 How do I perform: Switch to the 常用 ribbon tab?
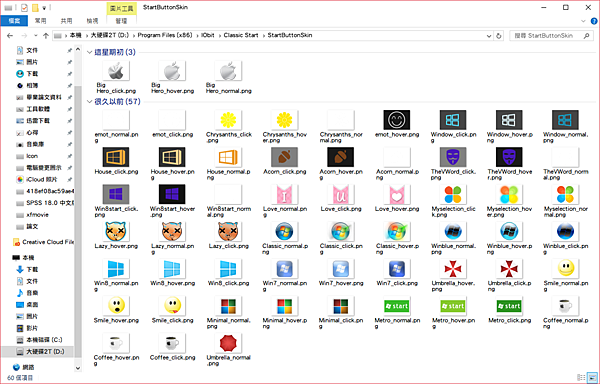[x=40, y=21]
